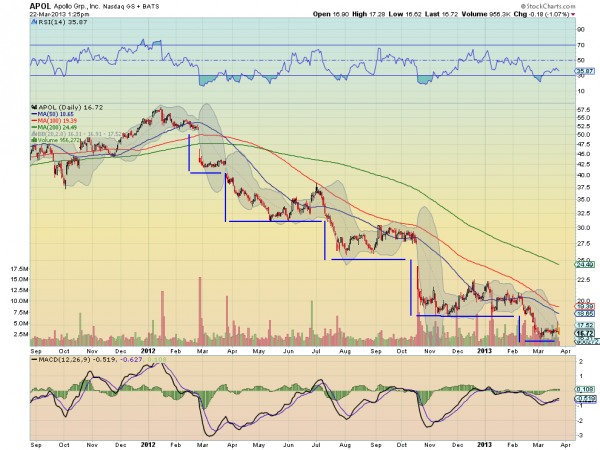Click the 'Last 16.72' quote value
The image size is (600, 450).
pos(441,14)
